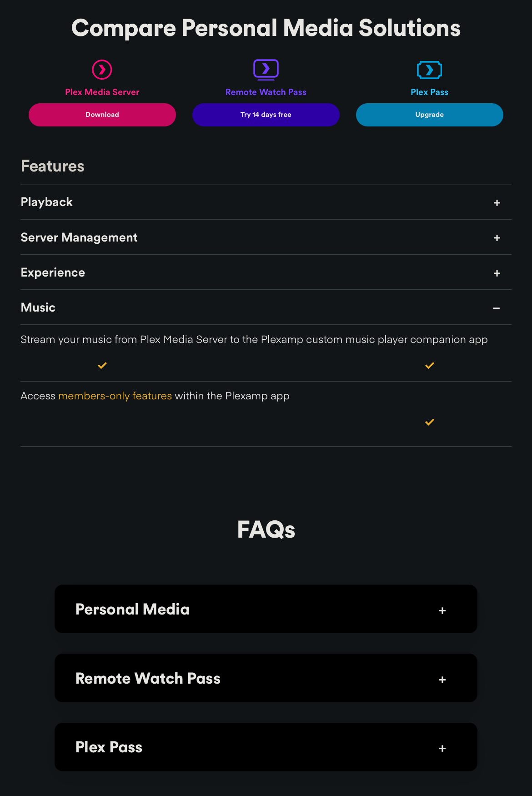This screenshot has height=796, width=532.
Task: Click plus icon on Plex Pass FAQ
Action: 442,749
